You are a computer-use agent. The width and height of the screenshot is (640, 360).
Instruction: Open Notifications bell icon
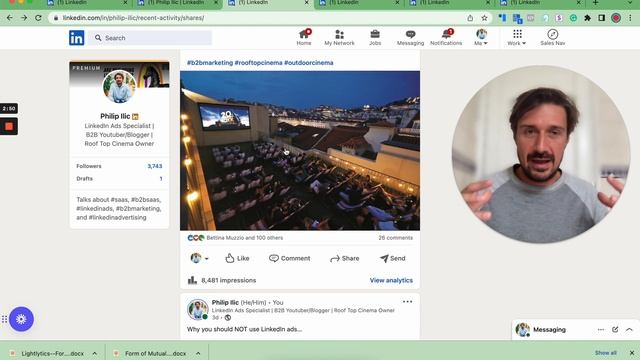point(446,37)
